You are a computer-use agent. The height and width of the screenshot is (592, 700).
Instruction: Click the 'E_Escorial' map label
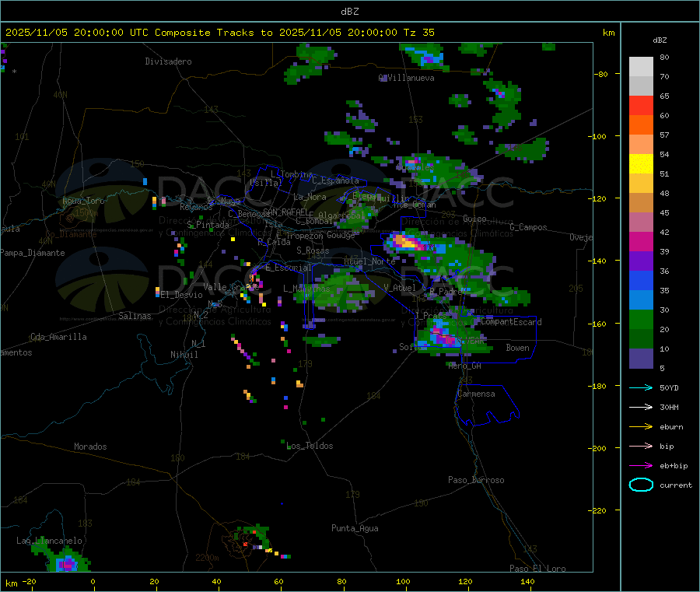(289, 268)
